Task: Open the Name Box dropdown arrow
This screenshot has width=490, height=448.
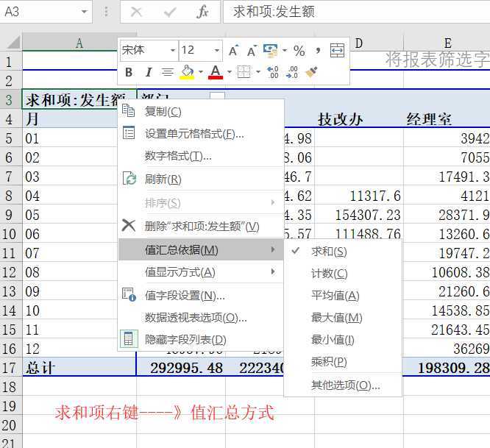Action: [x=84, y=12]
